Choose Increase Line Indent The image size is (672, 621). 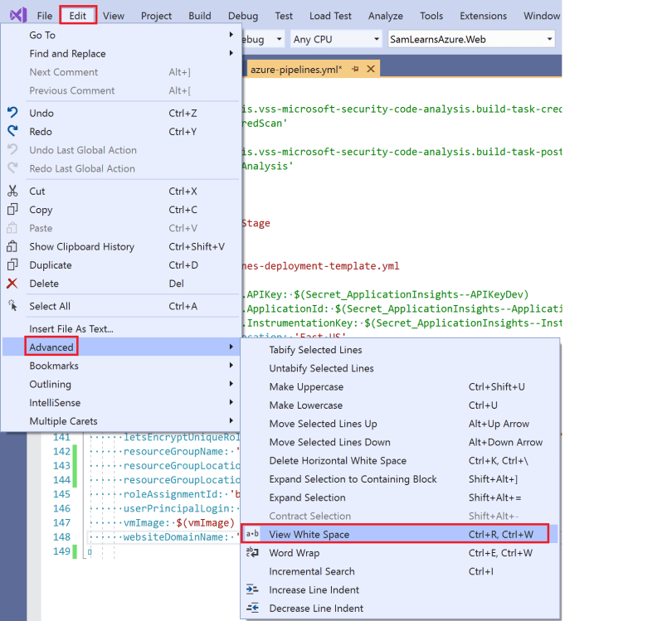[400, 589]
